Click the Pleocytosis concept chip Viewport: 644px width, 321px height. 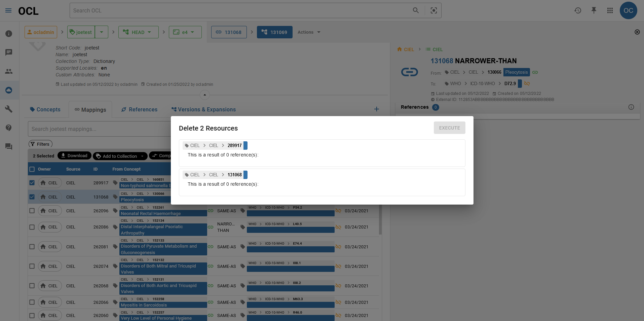point(517,72)
